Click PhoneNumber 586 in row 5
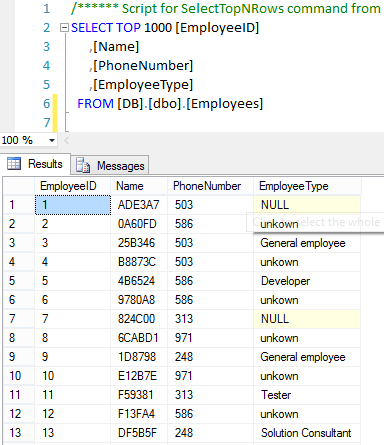This screenshot has height=445, width=384. tap(210, 281)
